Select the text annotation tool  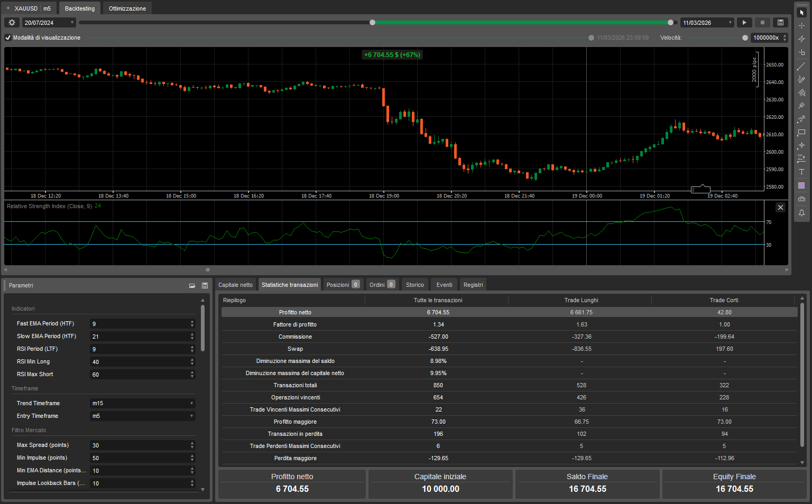pos(801,172)
